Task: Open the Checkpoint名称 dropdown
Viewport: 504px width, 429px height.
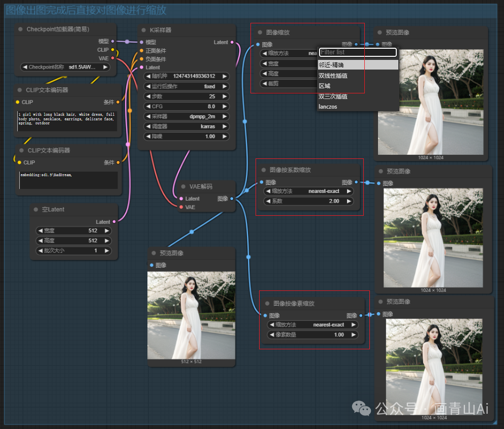Action: [x=65, y=67]
